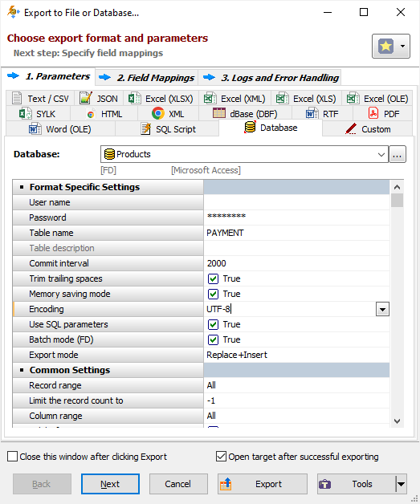Click the settings grid scroll up arrow
This screenshot has height=504, width=420.
(x=398, y=187)
